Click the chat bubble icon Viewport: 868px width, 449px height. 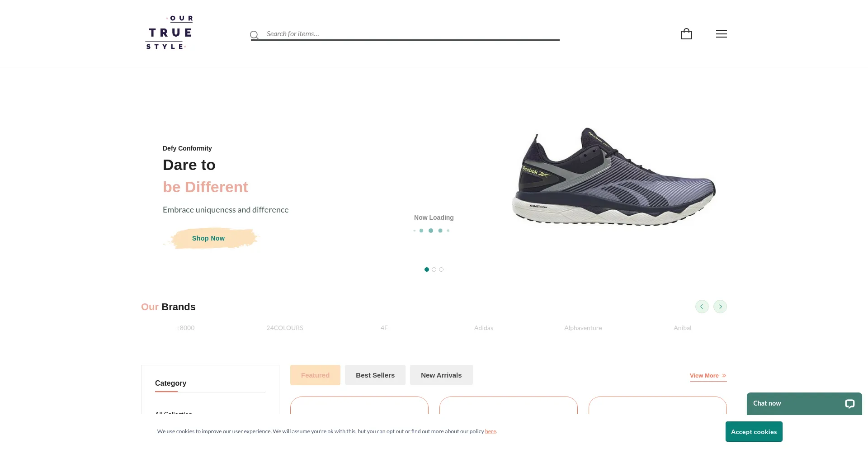click(x=850, y=404)
